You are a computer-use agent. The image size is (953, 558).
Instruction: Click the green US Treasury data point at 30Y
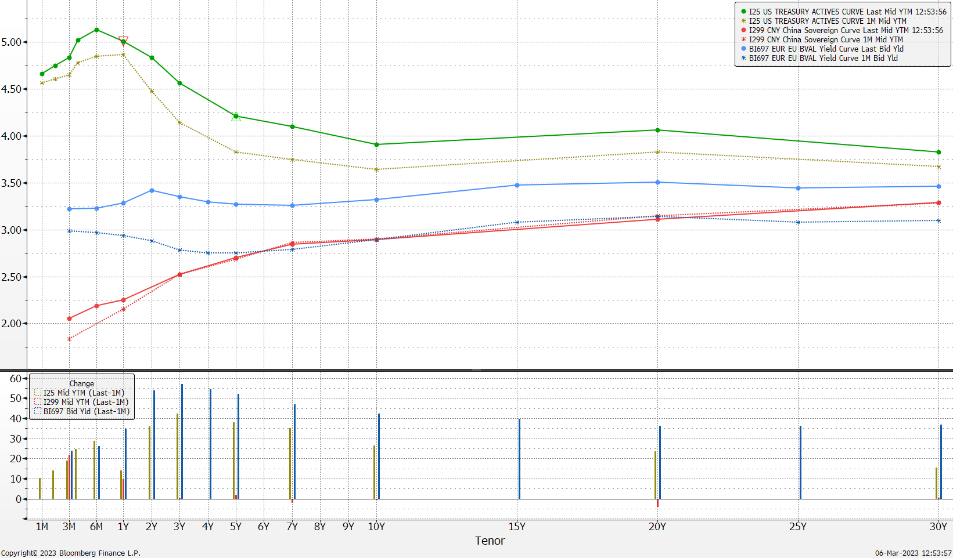[938, 152]
